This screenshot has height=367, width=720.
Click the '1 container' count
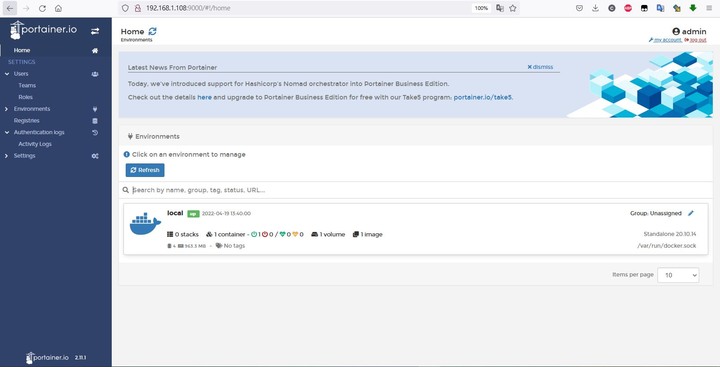[225, 235]
